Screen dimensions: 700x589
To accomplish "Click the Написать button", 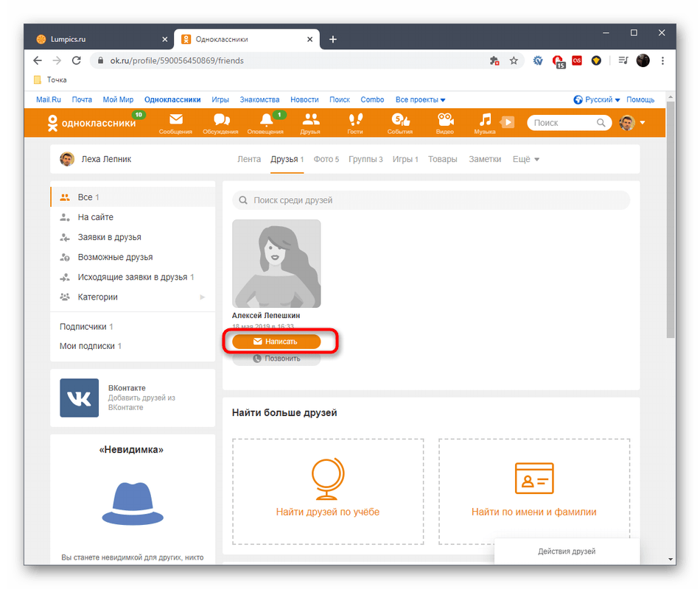I will [276, 342].
